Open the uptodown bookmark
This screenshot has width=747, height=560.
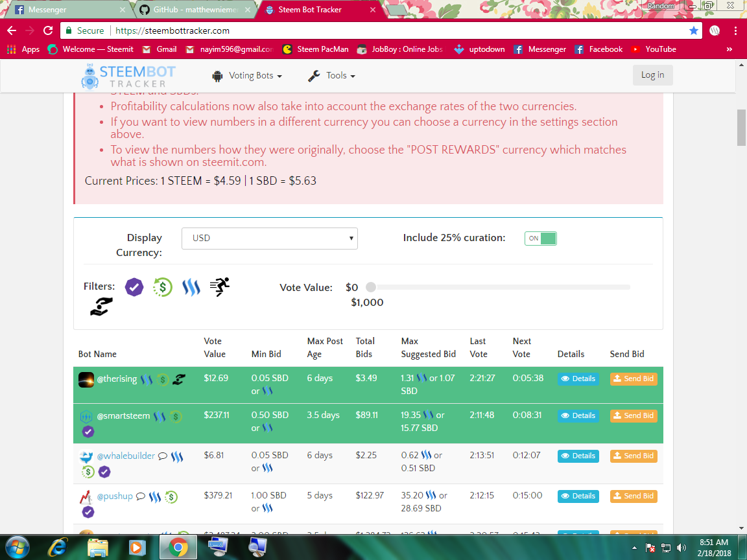pos(479,49)
